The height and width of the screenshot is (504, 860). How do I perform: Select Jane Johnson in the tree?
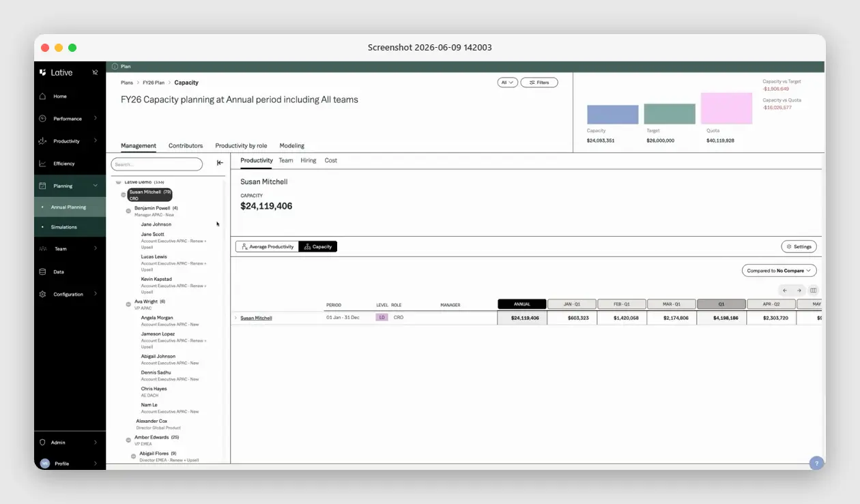coord(156,224)
